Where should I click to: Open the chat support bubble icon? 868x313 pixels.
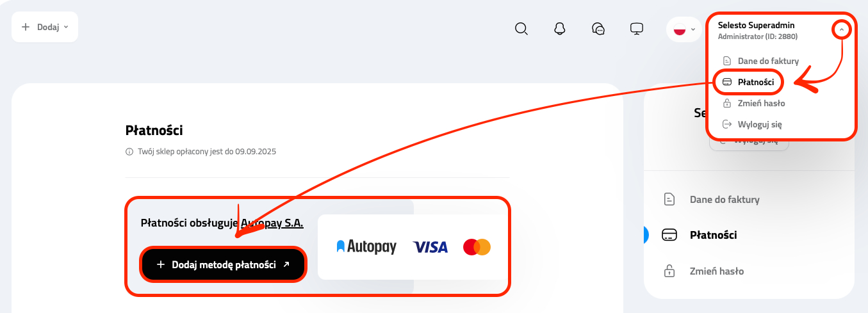(x=598, y=29)
